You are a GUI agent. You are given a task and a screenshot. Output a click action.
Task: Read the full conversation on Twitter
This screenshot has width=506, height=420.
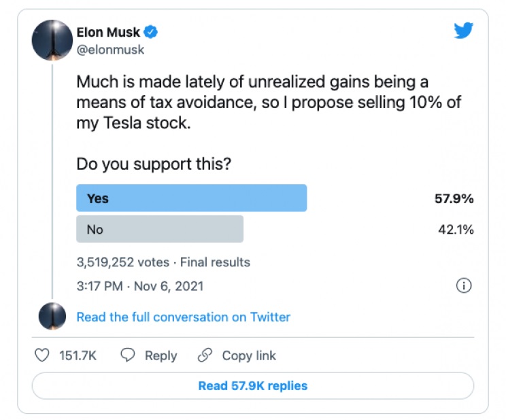tap(183, 317)
